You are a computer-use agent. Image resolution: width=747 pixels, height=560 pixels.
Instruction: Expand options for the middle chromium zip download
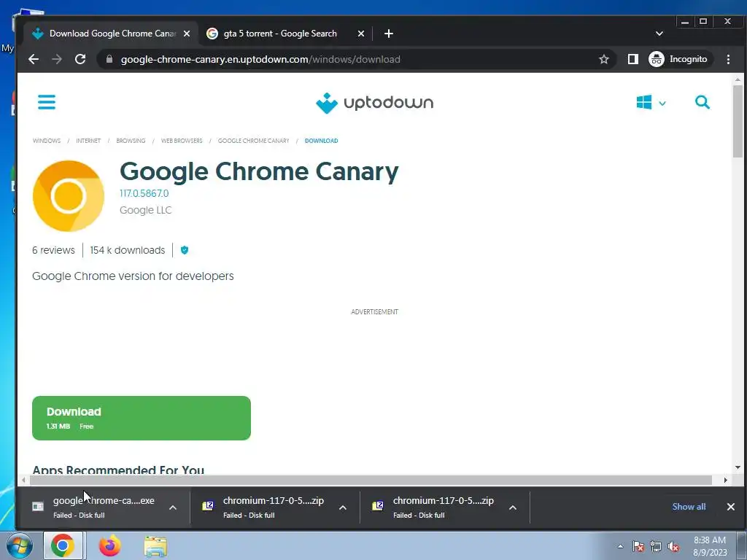343,507
